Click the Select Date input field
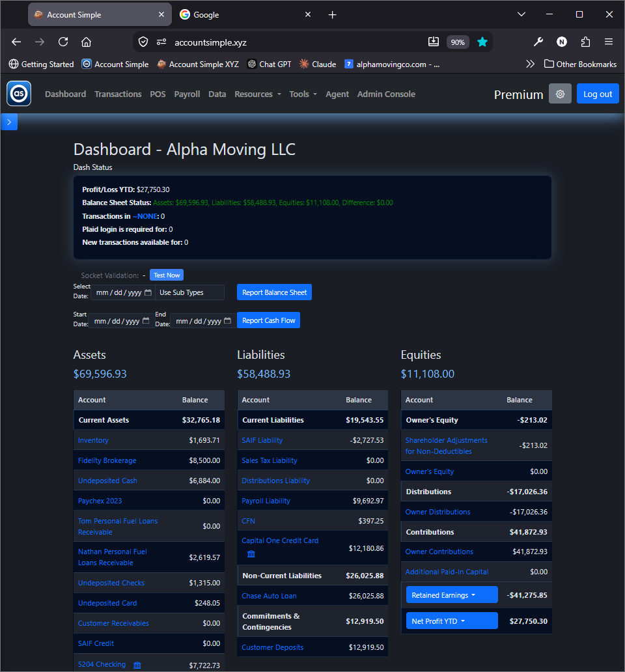This screenshot has width=625, height=672. [x=123, y=292]
